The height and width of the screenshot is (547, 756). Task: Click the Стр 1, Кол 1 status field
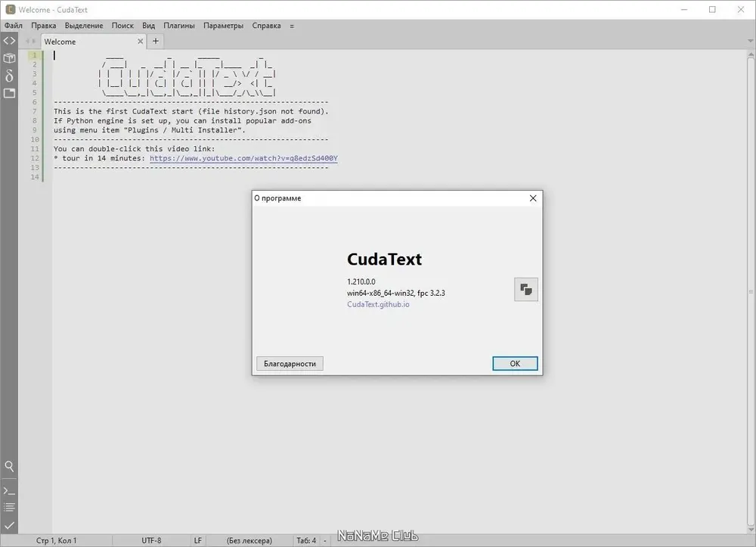point(57,541)
